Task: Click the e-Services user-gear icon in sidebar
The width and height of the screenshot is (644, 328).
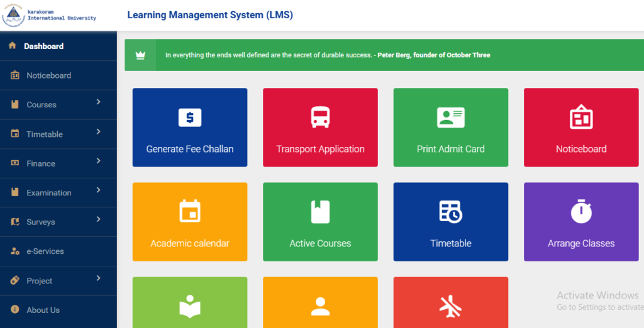Action: pos(15,251)
